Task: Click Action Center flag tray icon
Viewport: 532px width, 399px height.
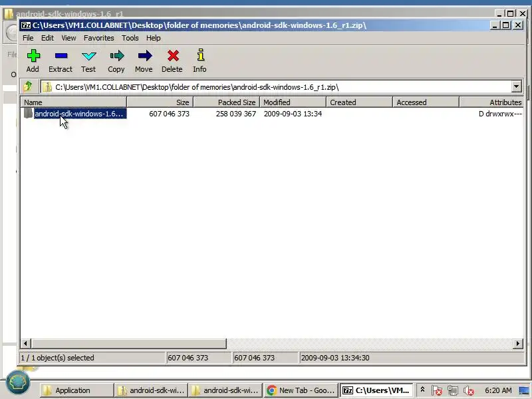Action: [437, 390]
